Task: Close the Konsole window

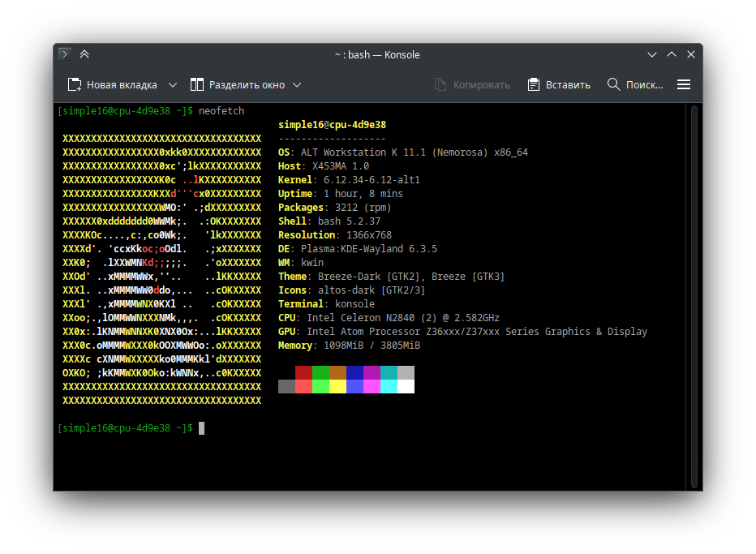Action: coord(691,54)
